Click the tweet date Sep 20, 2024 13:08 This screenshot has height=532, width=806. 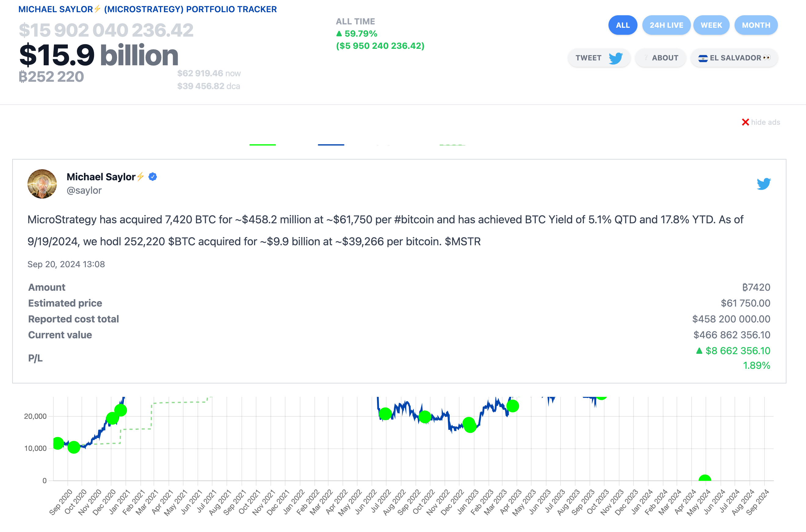click(x=66, y=264)
